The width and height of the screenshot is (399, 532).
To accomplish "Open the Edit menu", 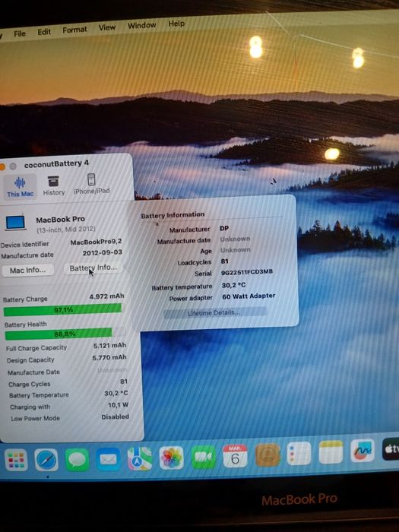I will pyautogui.click(x=44, y=32).
